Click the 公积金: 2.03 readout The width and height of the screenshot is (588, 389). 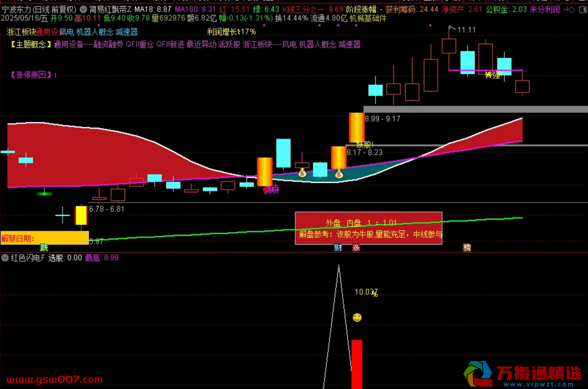click(x=506, y=9)
